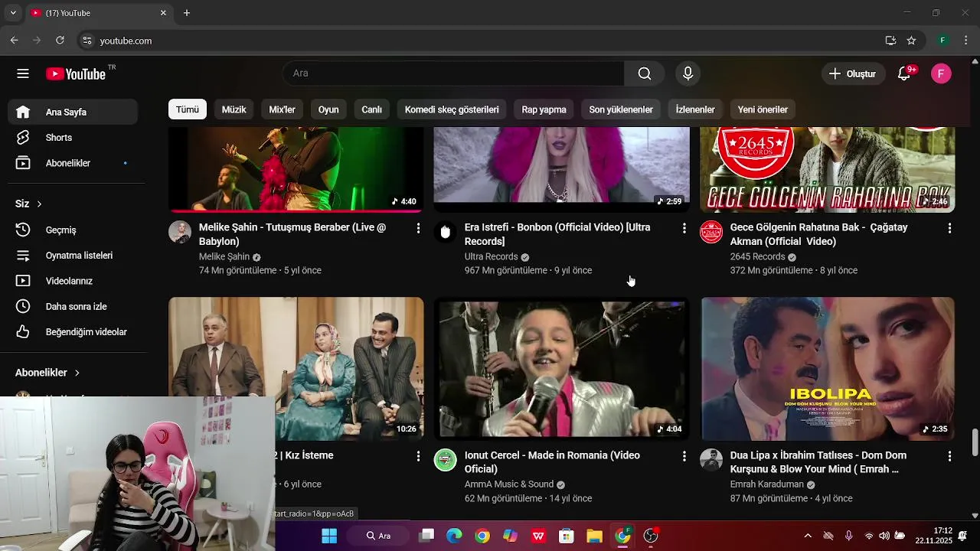This screenshot has height=551, width=980.
Task: Click the Ultra Records channel name
Action: coord(492,256)
